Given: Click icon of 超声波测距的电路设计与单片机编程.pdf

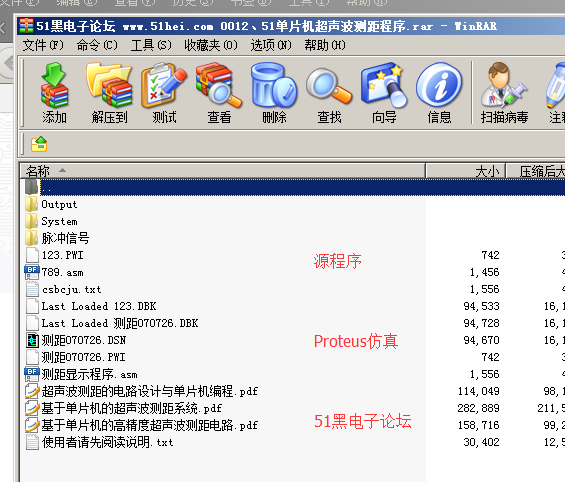Looking at the screenshot, I should point(32,391).
